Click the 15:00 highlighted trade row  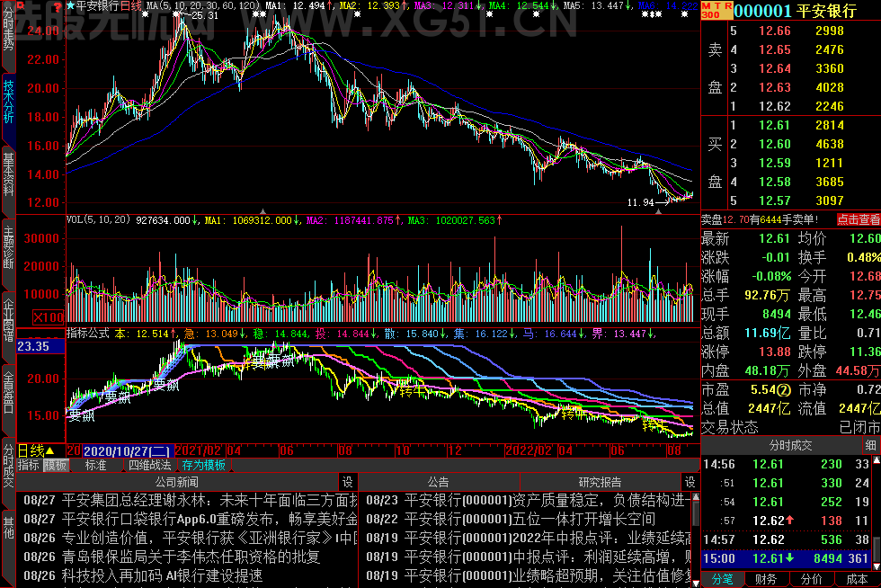[x=786, y=558]
